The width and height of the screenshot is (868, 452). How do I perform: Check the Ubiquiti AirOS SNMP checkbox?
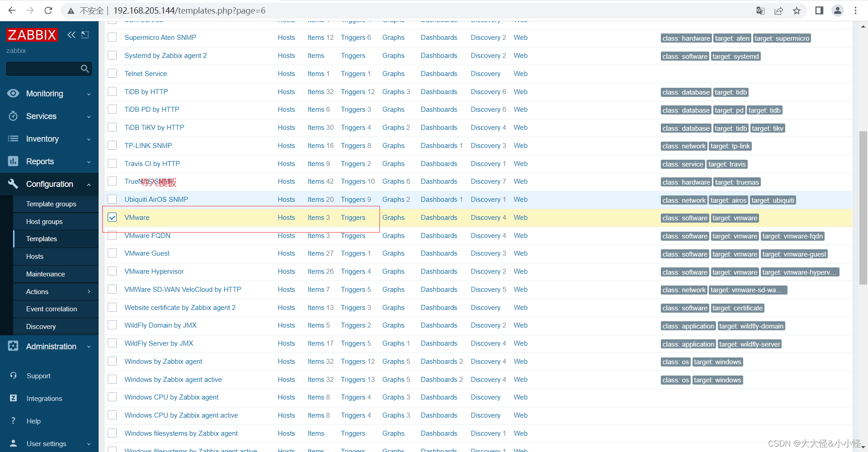point(112,199)
